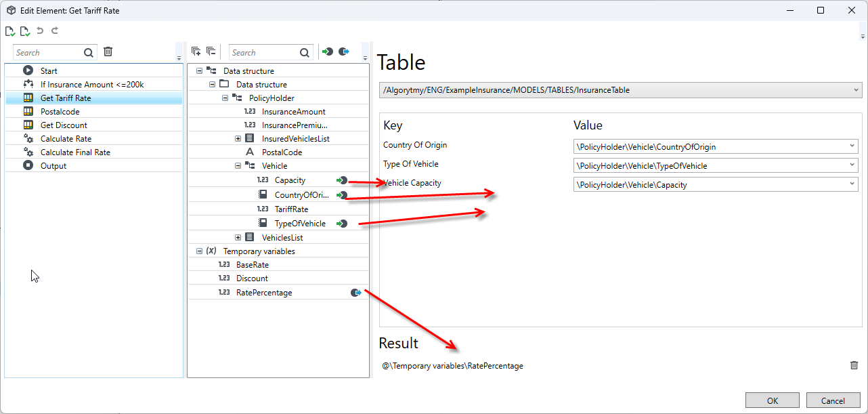Screen dimensions: 868x414
Task: Select the Output step in the list
Action: [x=93, y=165]
